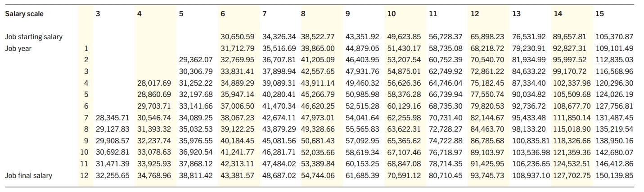The height and width of the screenshot is (192, 644).
Task: Select the scale 10 column header
Action: [x=392, y=14]
